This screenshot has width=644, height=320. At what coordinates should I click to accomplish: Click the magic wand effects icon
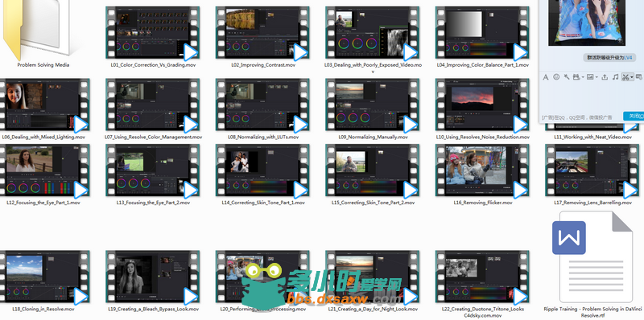567,76
